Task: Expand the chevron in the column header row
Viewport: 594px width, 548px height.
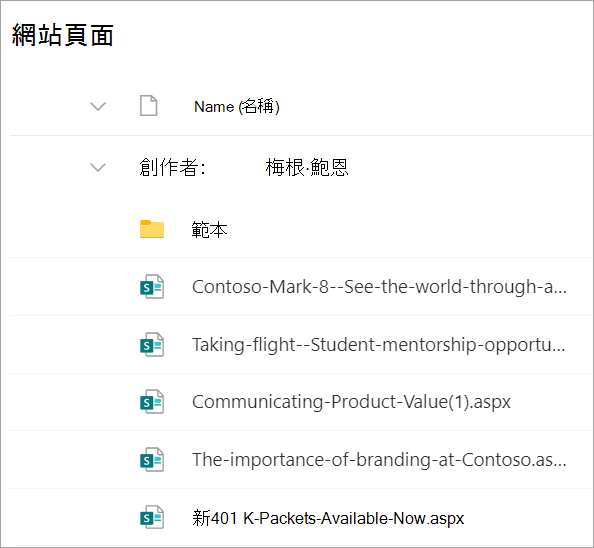Action: pos(98,106)
